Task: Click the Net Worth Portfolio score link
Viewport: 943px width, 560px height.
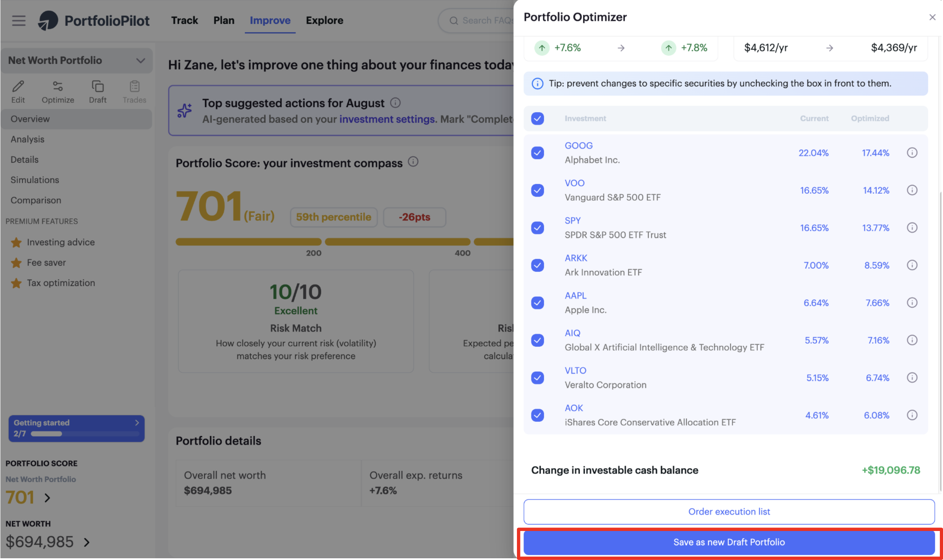Action: pos(41,479)
